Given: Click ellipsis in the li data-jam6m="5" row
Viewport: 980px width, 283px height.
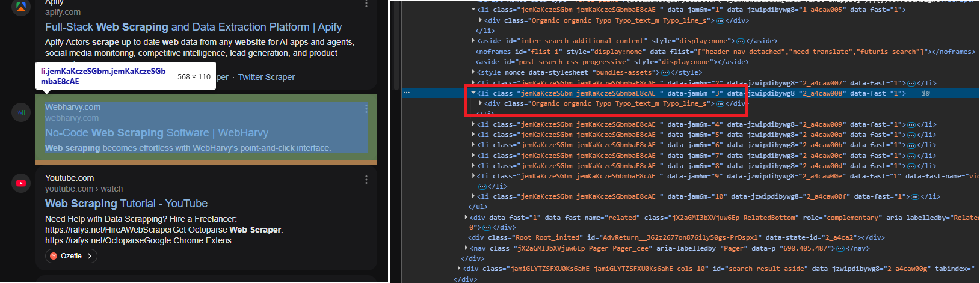Looking at the screenshot, I should [x=911, y=135].
